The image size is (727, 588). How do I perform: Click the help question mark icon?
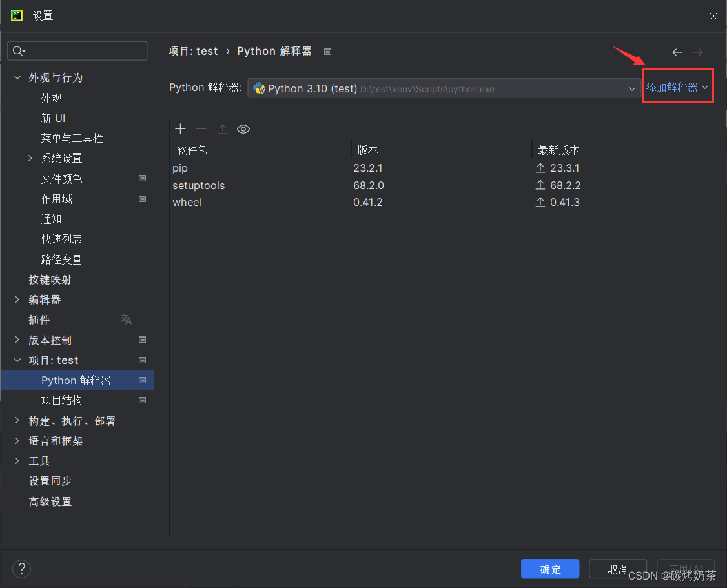[x=22, y=569]
